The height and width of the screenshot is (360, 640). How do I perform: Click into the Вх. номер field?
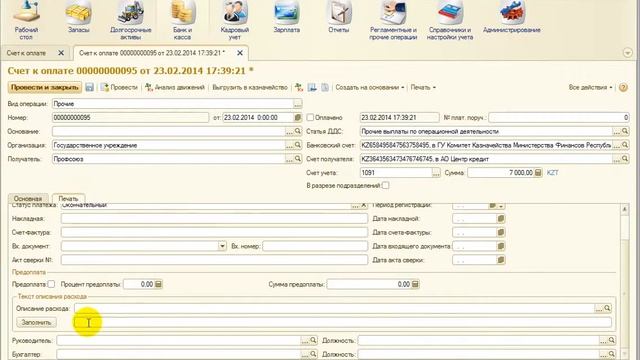click(x=315, y=246)
